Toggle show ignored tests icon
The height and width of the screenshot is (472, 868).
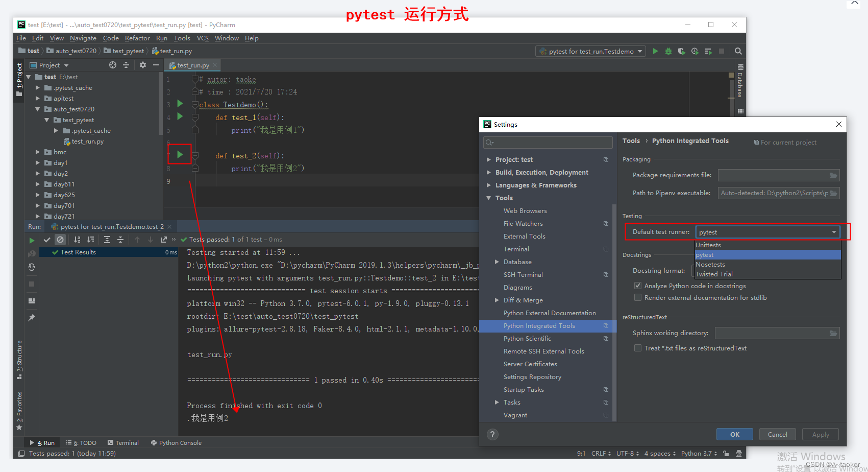click(60, 240)
